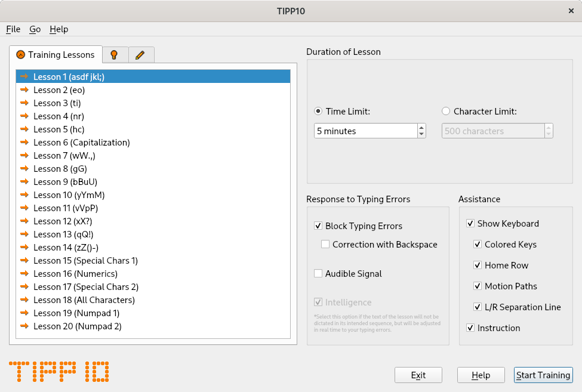Enable the Audible Signal checkbox
Image resolution: width=582 pixels, height=392 pixels.
pyautogui.click(x=318, y=274)
